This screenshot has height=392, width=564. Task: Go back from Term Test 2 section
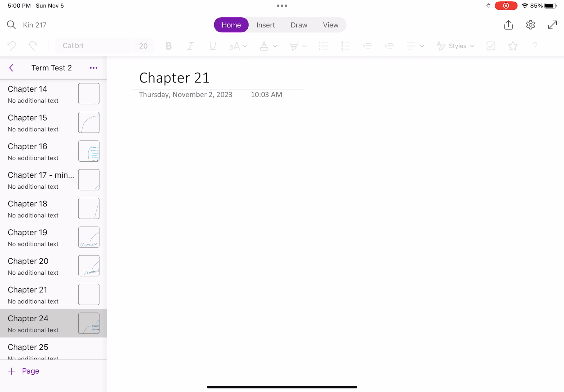coord(11,68)
